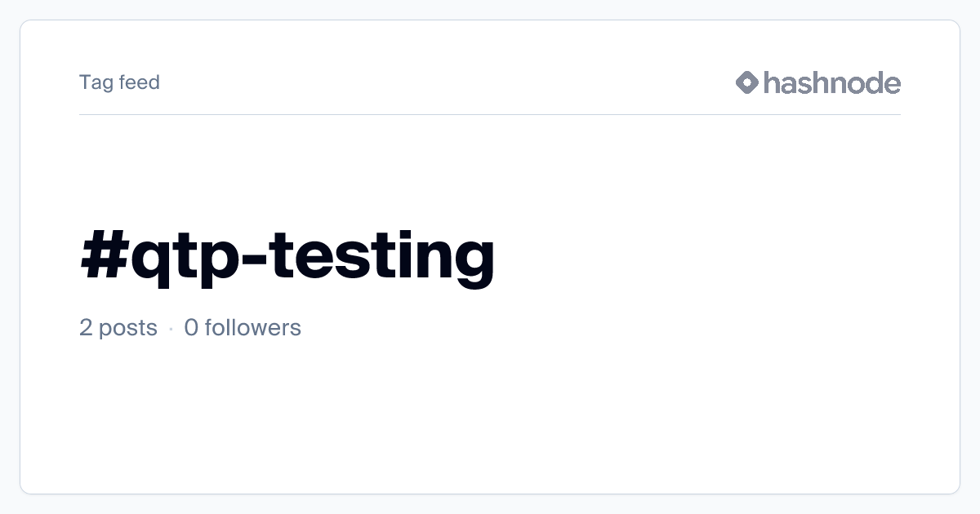Open the hashnode wordmark link
The height and width of the screenshot is (514, 980).
click(x=831, y=82)
